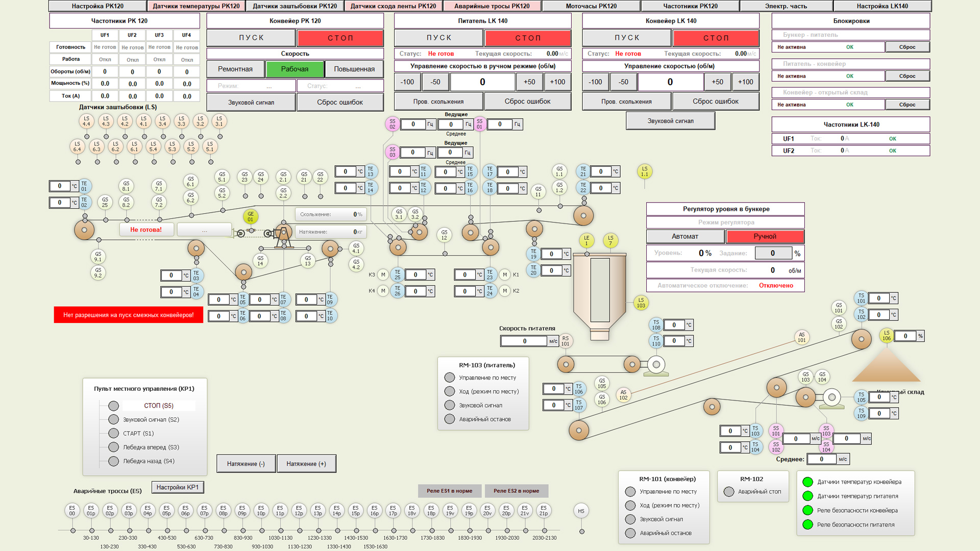The height and width of the screenshot is (551, 980).
Task: Click the Скорость питателя value field
Action: coord(524,341)
